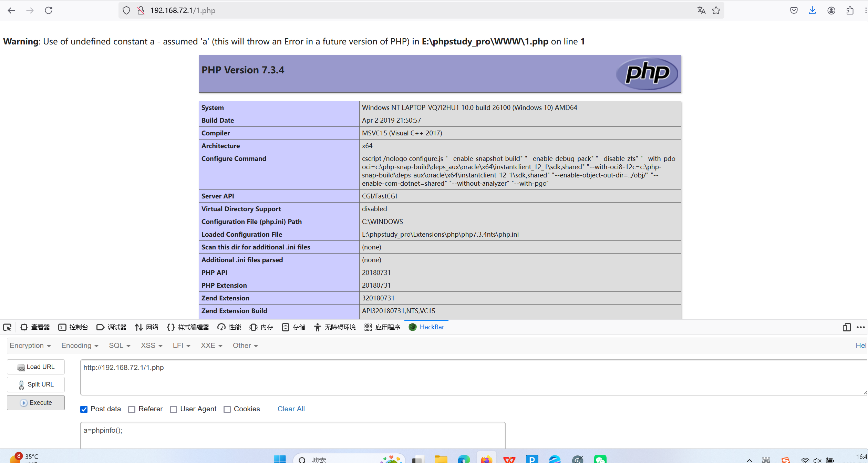Click the post data text area
The image size is (868, 463).
pyautogui.click(x=293, y=435)
